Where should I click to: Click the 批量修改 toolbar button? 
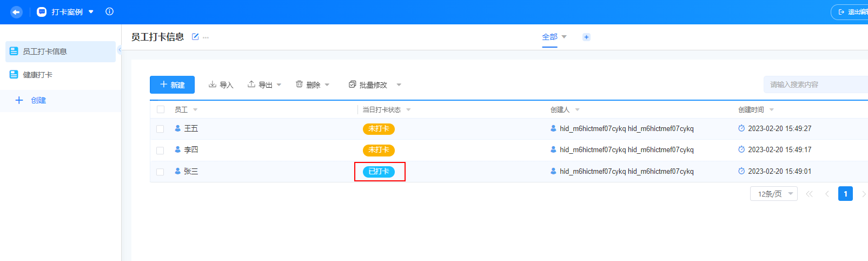pyautogui.click(x=368, y=84)
